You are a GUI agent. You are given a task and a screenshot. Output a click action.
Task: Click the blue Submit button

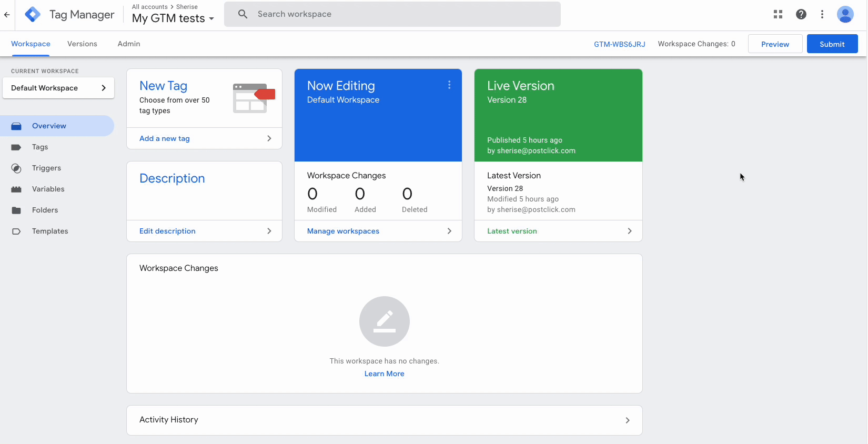click(832, 44)
